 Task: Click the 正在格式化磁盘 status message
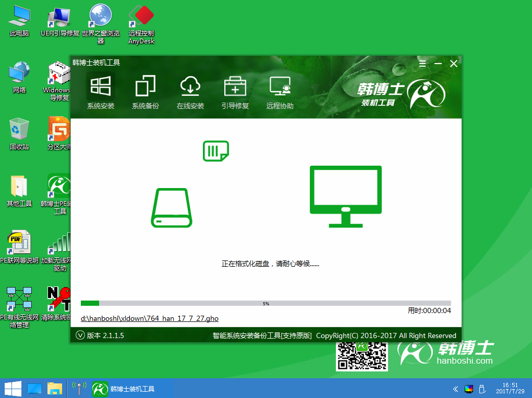coord(270,264)
